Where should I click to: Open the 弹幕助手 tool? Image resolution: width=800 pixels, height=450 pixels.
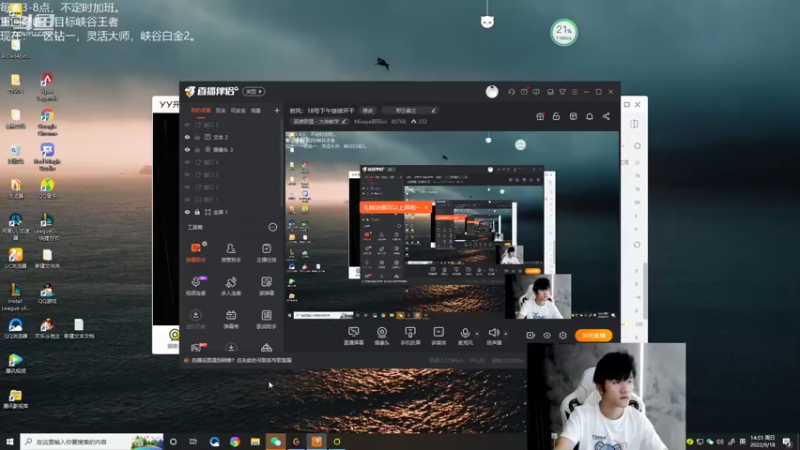(x=196, y=252)
